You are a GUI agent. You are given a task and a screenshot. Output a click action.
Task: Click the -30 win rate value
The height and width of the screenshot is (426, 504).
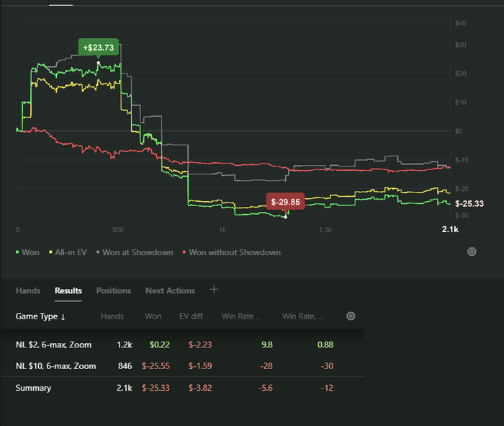point(327,366)
